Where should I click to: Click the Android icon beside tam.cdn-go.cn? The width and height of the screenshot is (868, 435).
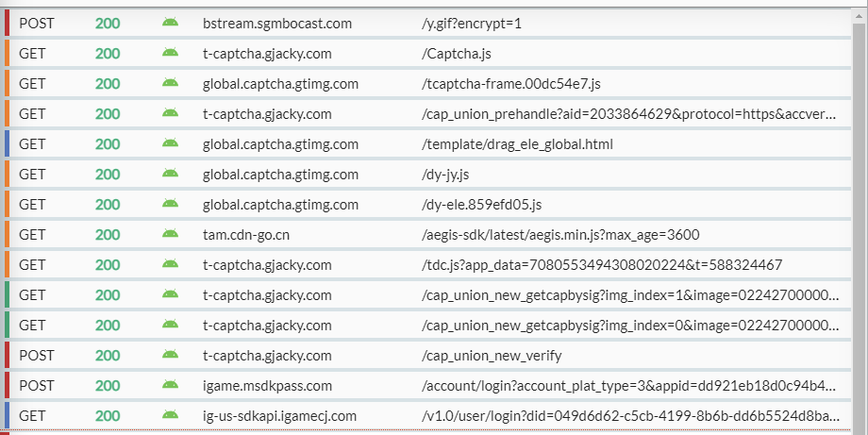(170, 235)
